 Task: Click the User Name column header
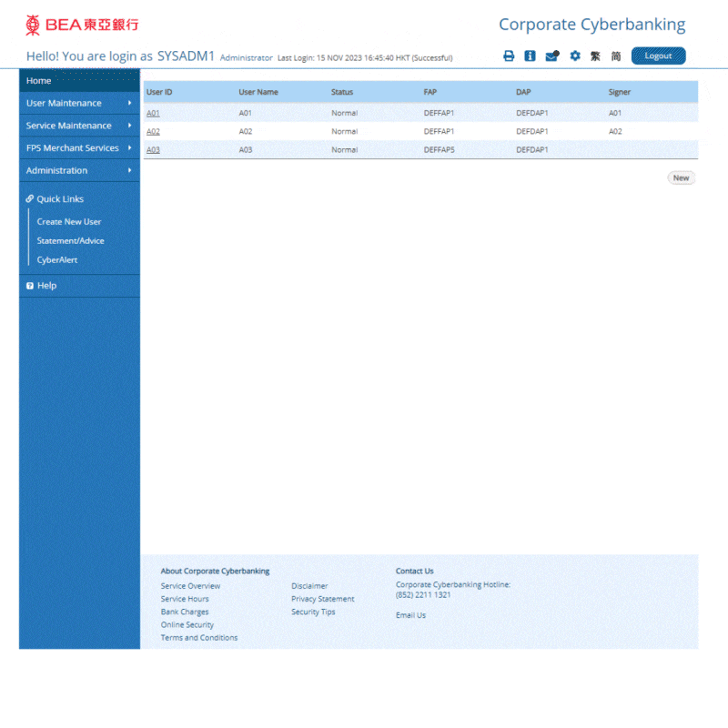point(258,92)
